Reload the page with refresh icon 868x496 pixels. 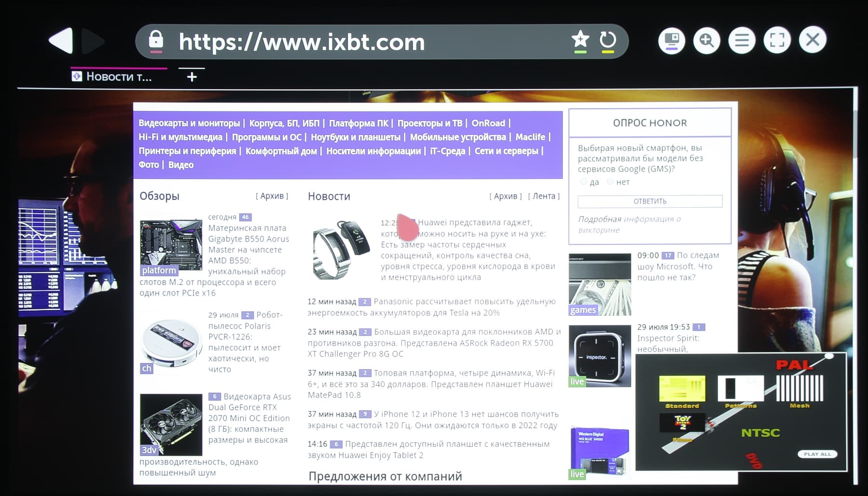coord(608,41)
